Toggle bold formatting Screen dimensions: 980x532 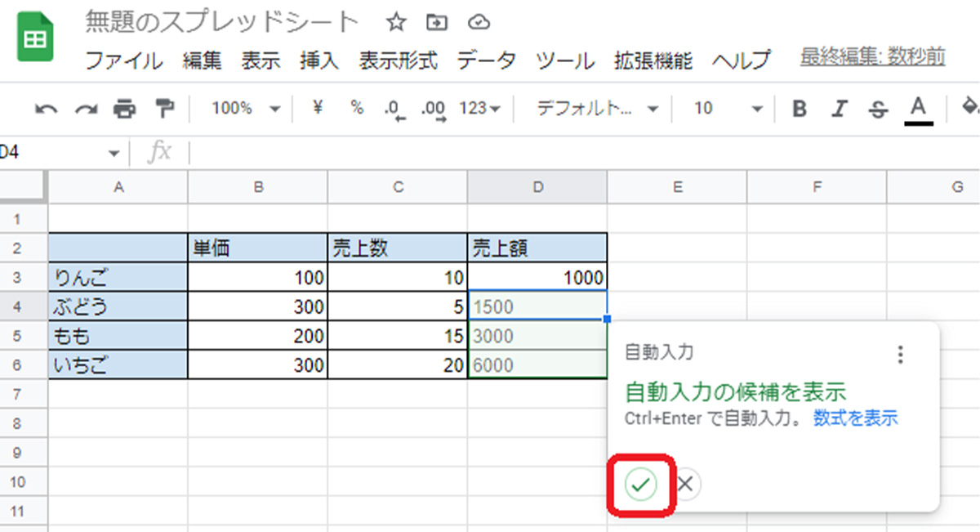[x=800, y=109]
